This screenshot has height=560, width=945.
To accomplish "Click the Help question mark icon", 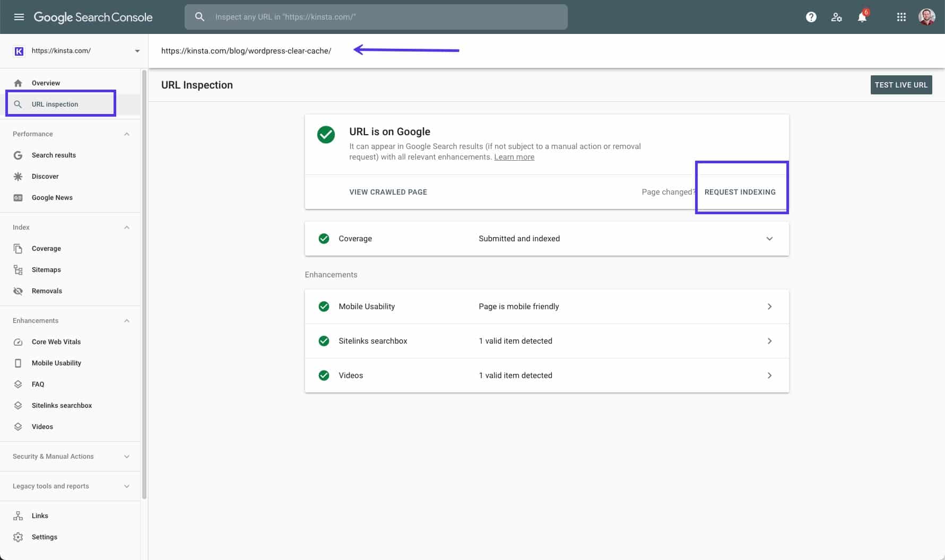I will [x=811, y=17].
